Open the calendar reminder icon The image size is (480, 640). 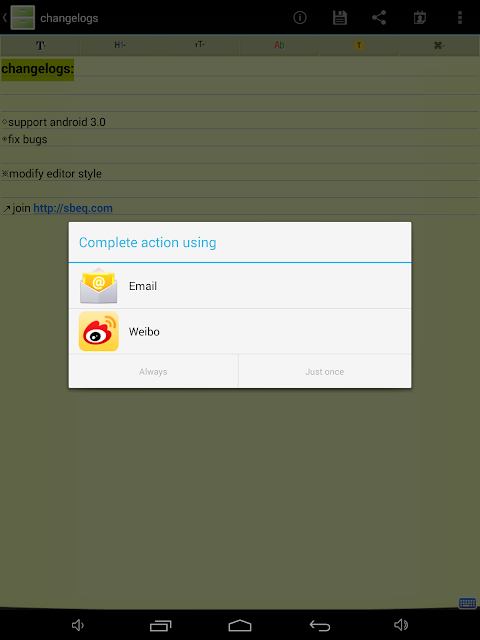[x=420, y=18]
